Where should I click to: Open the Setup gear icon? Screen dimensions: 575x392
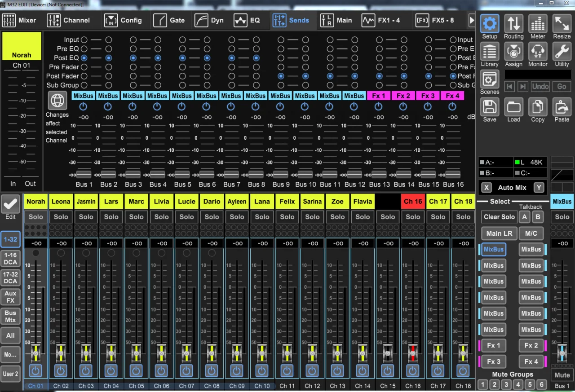490,23
